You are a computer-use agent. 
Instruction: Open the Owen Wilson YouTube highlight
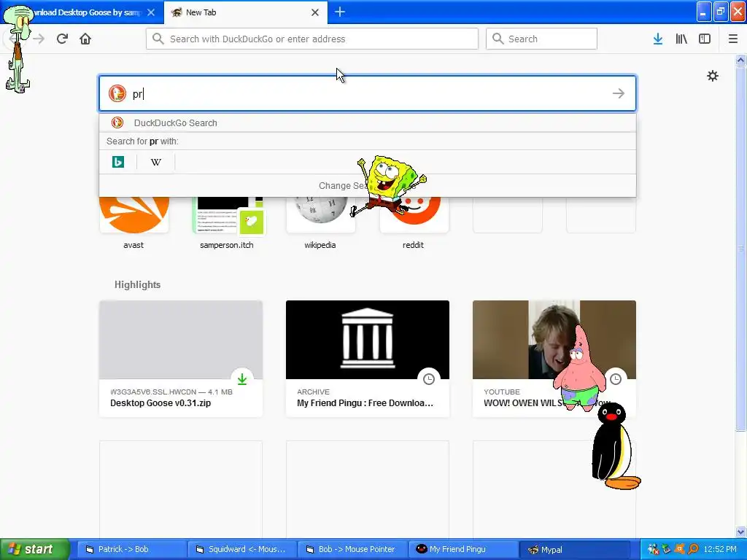click(554, 359)
